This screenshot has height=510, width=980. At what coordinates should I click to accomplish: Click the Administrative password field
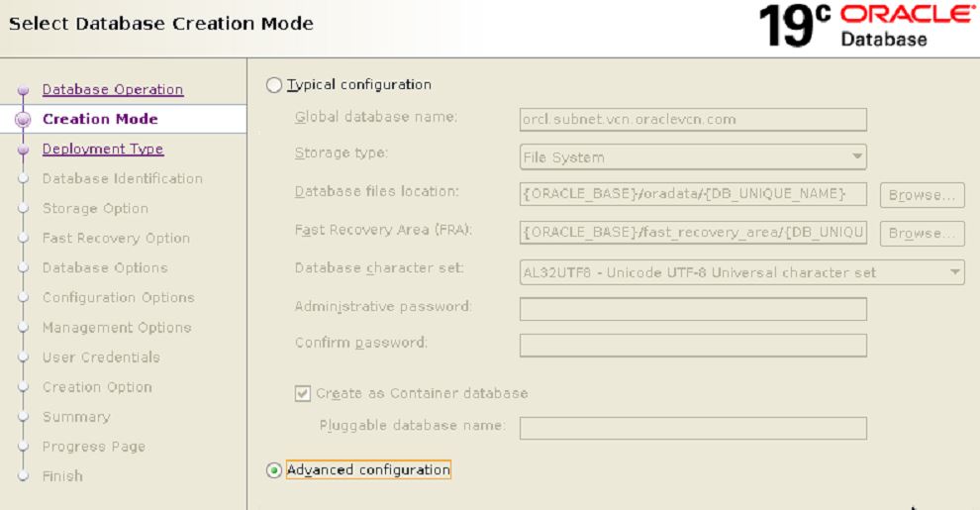[x=693, y=309]
